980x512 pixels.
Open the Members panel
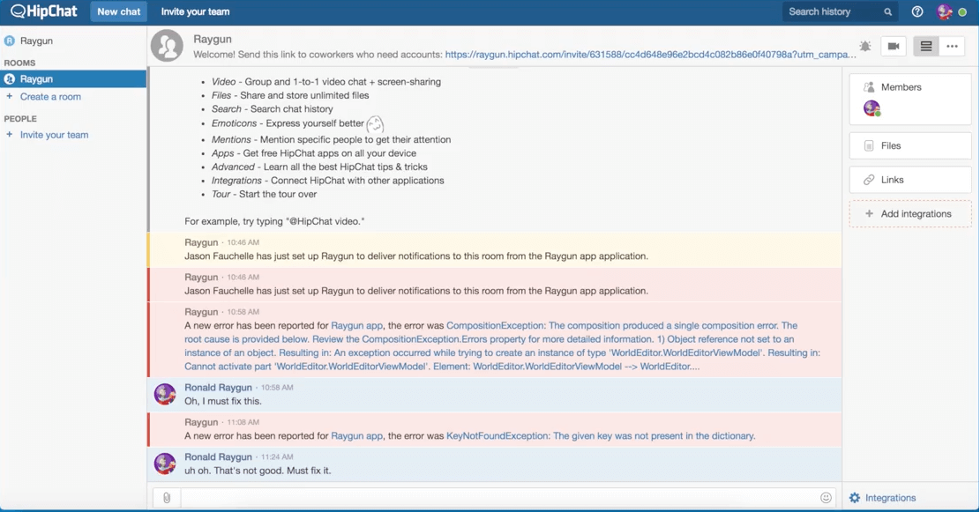[910, 100]
